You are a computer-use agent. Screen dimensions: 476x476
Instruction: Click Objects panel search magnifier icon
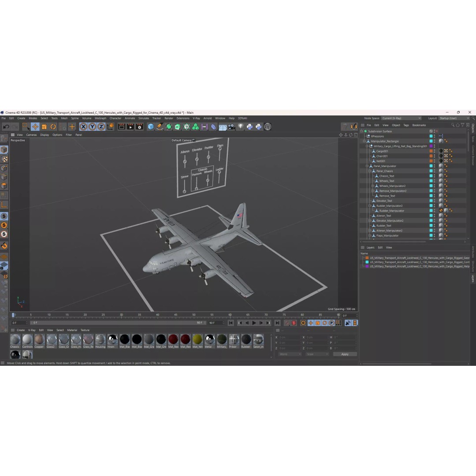[453, 125]
